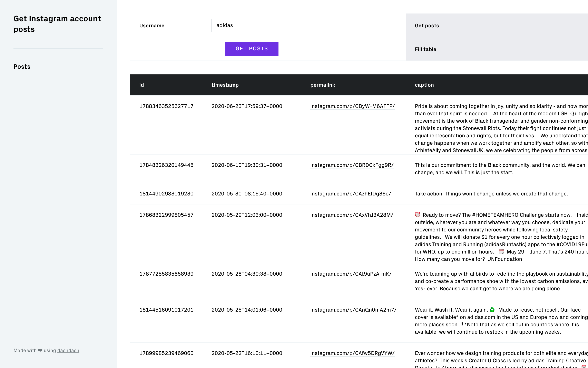The height and width of the screenshot is (368, 588).
Task: Click caption 'We're teaming up with allbirds'
Action: (501, 281)
